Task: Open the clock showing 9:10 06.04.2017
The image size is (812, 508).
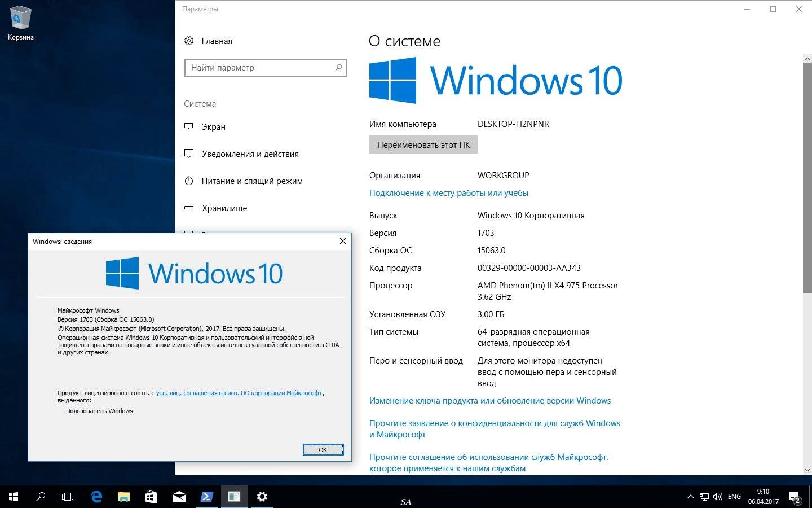Action: pos(763,497)
